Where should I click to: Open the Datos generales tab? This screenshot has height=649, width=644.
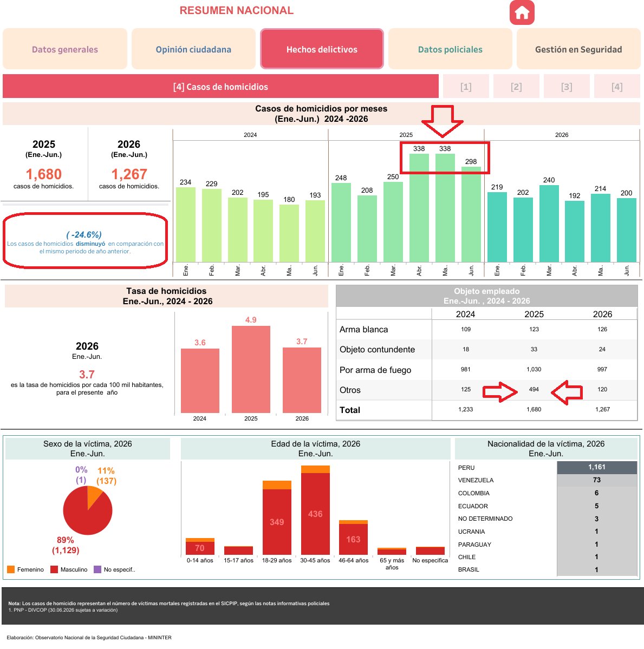click(65, 49)
